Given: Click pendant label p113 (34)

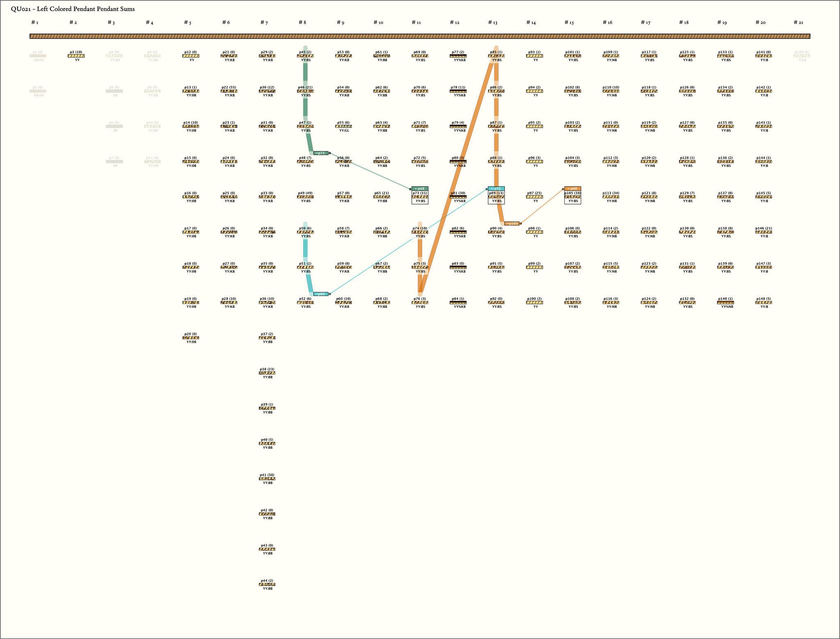Looking at the screenshot, I should click(610, 193).
